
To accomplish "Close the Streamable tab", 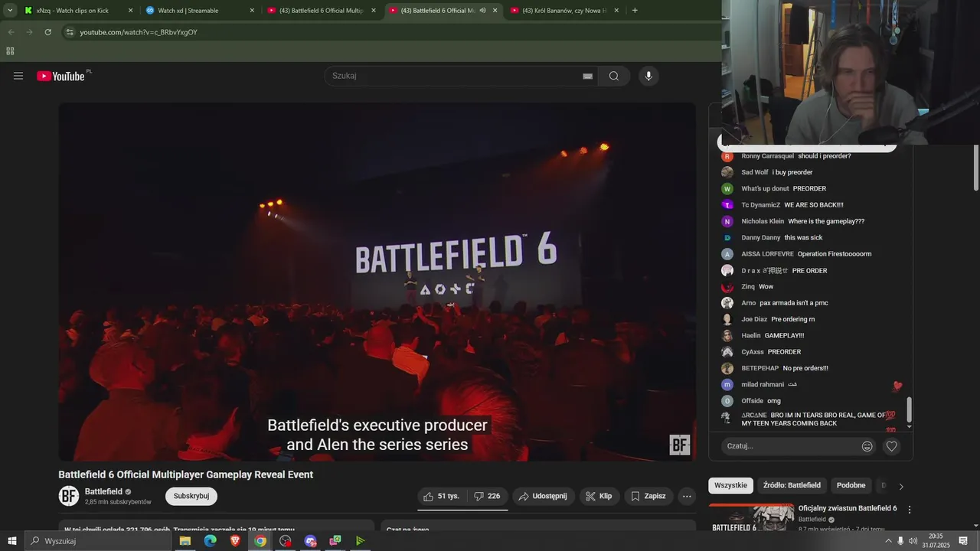I will [252, 11].
